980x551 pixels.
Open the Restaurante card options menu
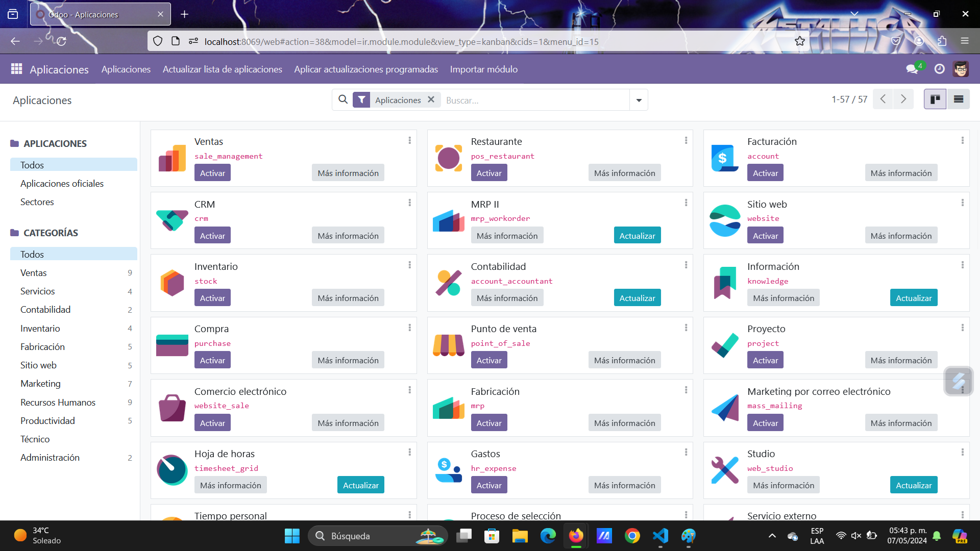pyautogui.click(x=686, y=140)
